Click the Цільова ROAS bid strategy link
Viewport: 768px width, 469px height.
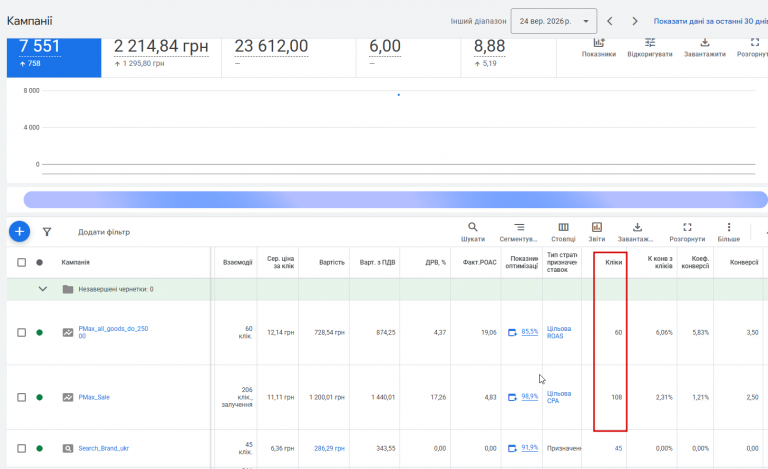559,332
